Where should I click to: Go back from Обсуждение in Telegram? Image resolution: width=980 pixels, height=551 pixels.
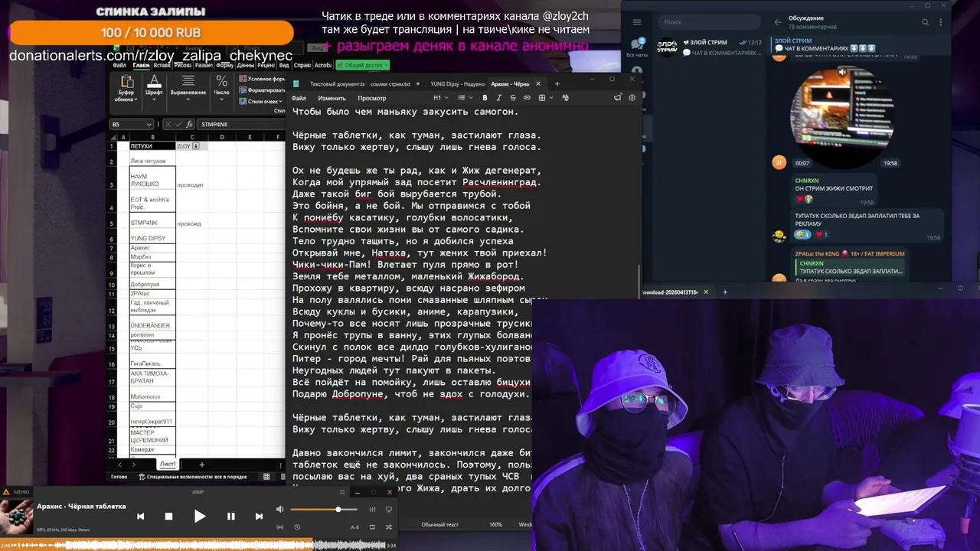tap(778, 22)
